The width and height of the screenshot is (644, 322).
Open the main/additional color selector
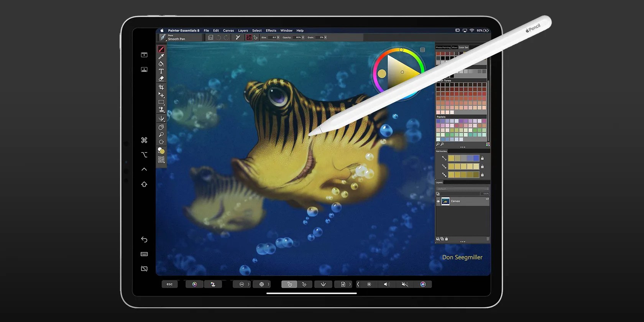[x=161, y=151]
